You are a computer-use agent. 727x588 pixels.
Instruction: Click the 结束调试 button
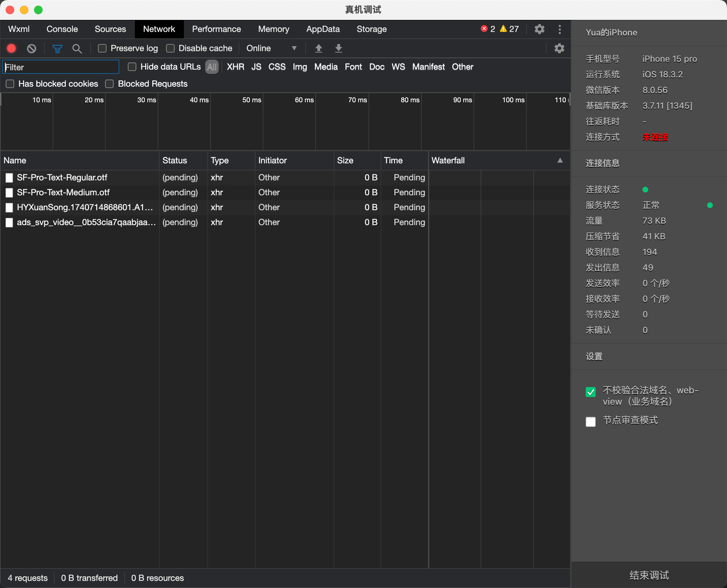[649, 575]
